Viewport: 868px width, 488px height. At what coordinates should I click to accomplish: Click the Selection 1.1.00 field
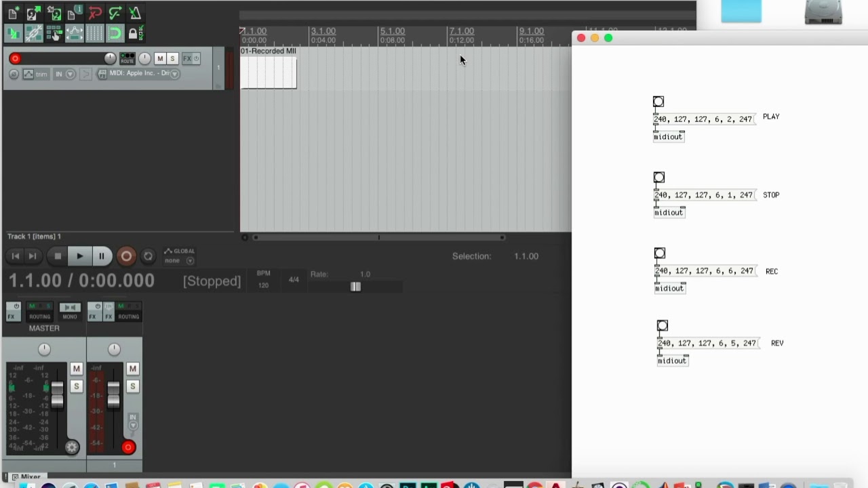tap(526, 256)
